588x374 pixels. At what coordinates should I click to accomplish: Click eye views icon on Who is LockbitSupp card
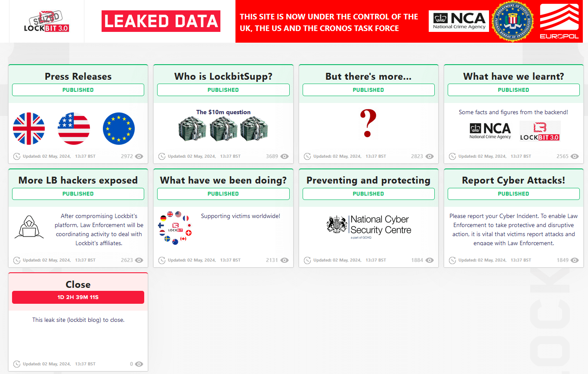point(285,156)
